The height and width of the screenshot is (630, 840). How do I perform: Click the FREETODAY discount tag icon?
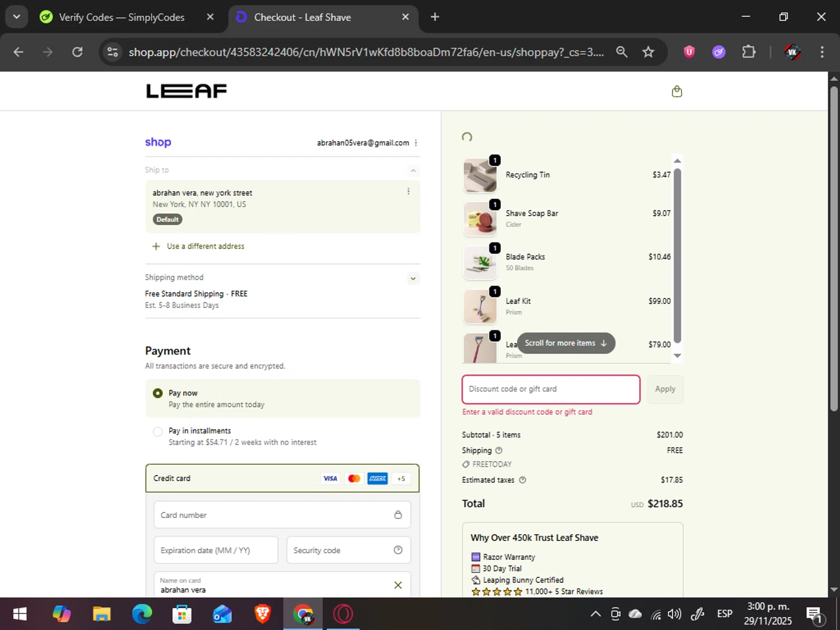tap(466, 464)
